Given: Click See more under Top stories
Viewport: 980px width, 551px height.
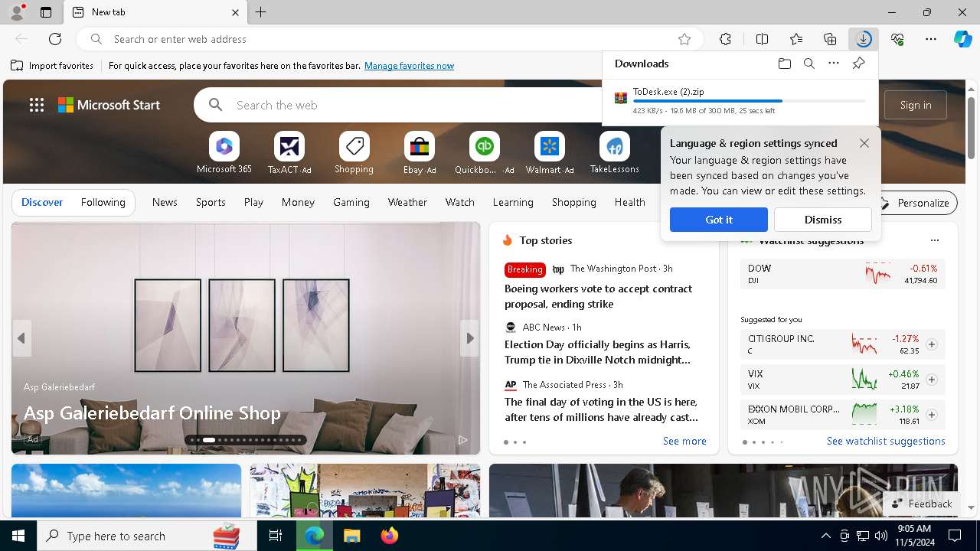Looking at the screenshot, I should click(684, 441).
